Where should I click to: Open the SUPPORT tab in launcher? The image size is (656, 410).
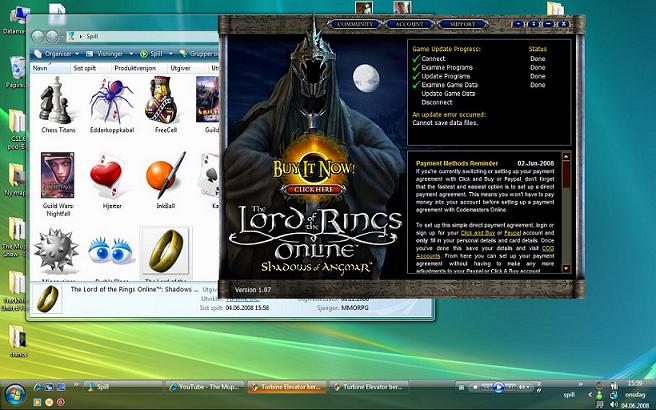[462, 24]
